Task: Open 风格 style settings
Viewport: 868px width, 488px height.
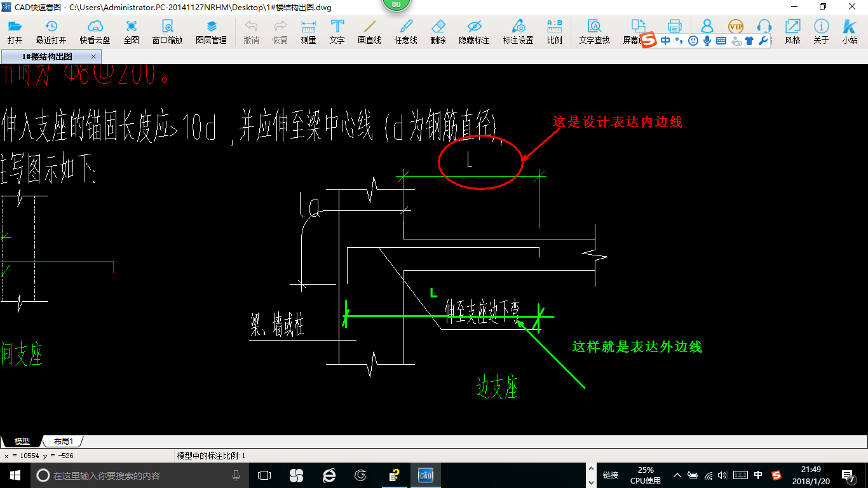Action: (x=792, y=32)
